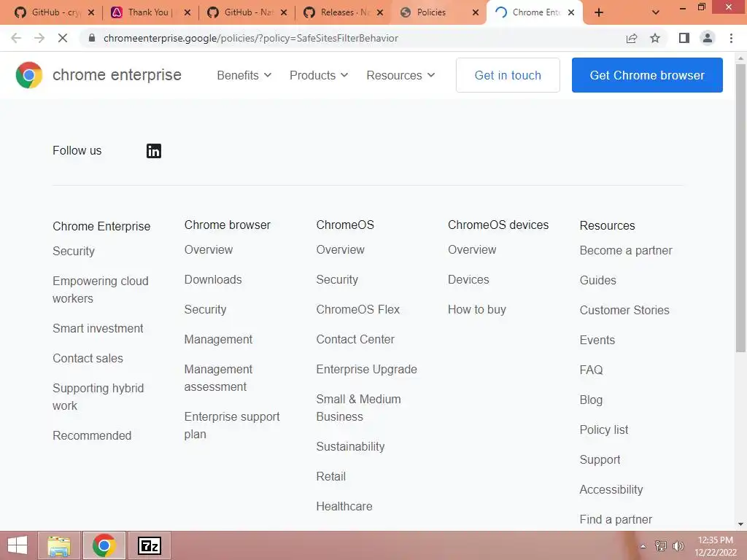
Task: Close the active Chrome Enterprise tab
Action: click(571, 13)
